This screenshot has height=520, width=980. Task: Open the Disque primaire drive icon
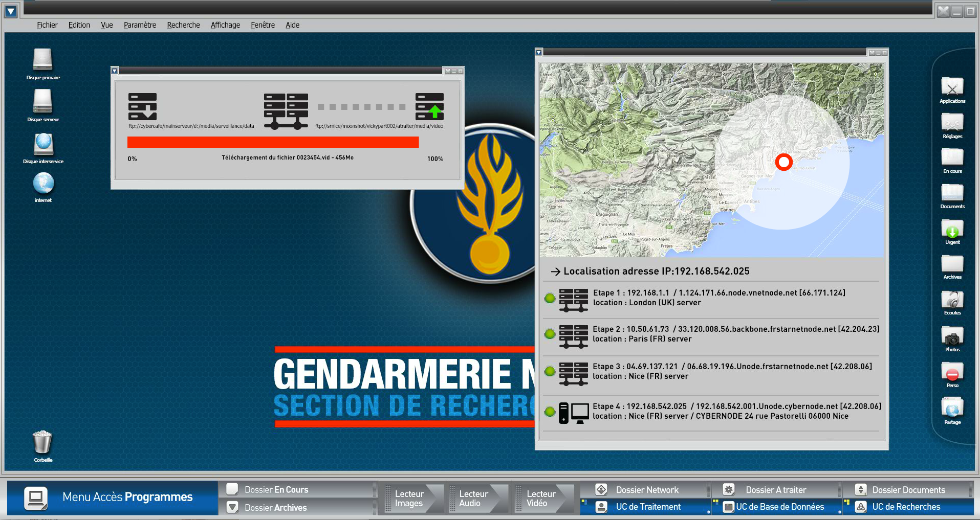(x=42, y=59)
